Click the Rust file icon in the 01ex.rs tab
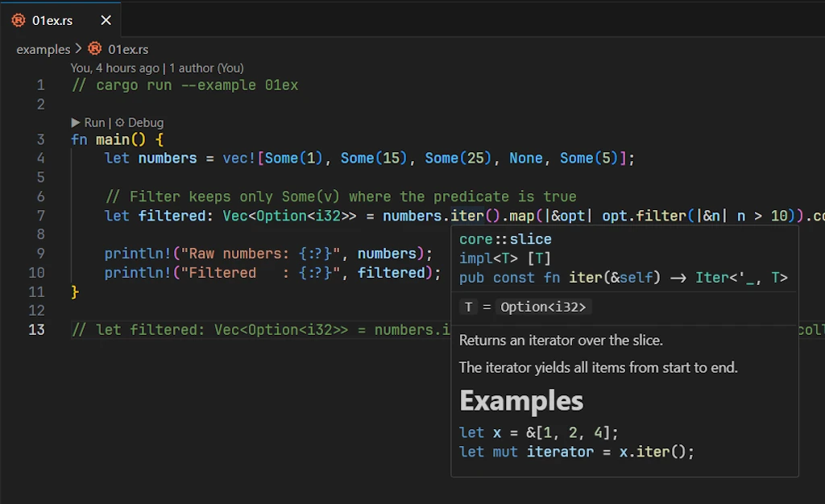Screen dimensions: 825x504 pyautogui.click(x=19, y=20)
